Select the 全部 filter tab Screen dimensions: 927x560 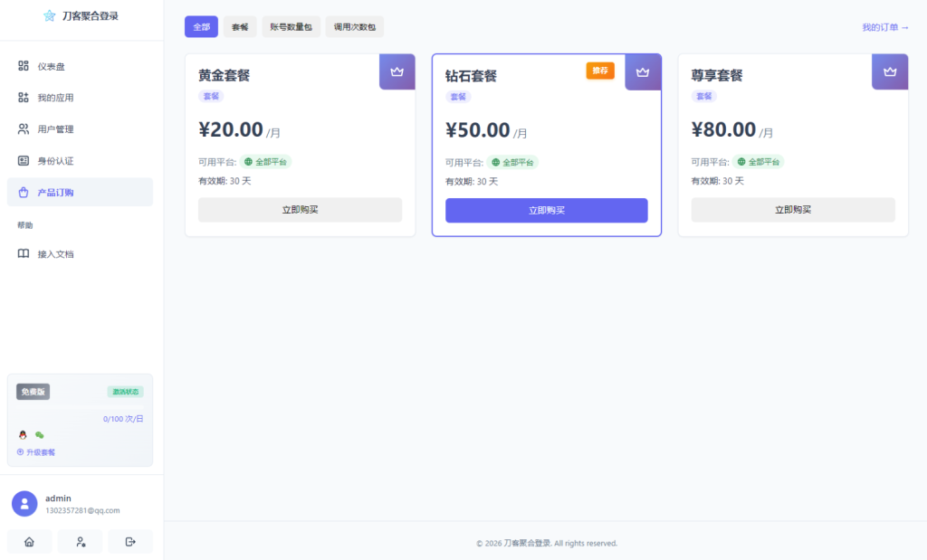200,26
